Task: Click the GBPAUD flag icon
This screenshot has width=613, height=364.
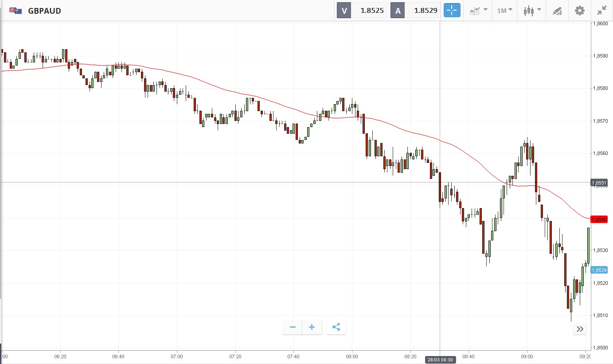Action: [16, 11]
